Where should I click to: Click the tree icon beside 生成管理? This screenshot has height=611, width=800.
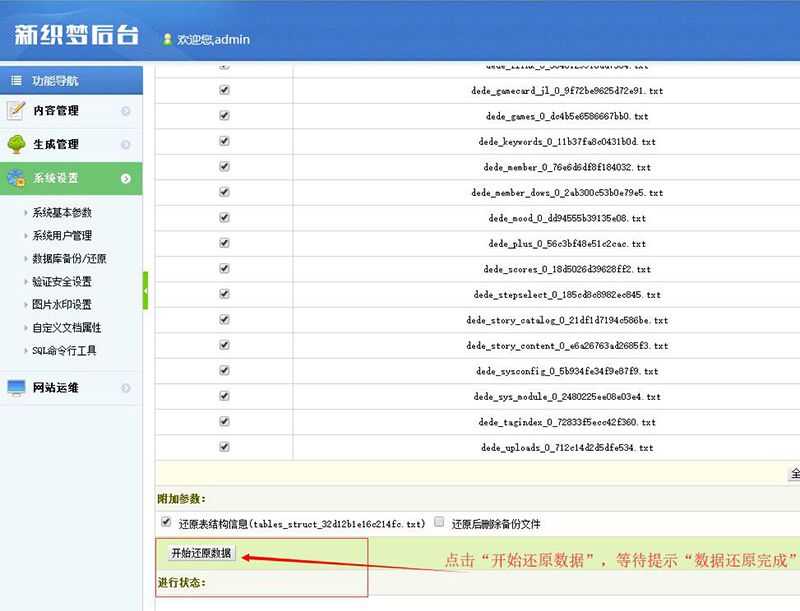[15, 144]
